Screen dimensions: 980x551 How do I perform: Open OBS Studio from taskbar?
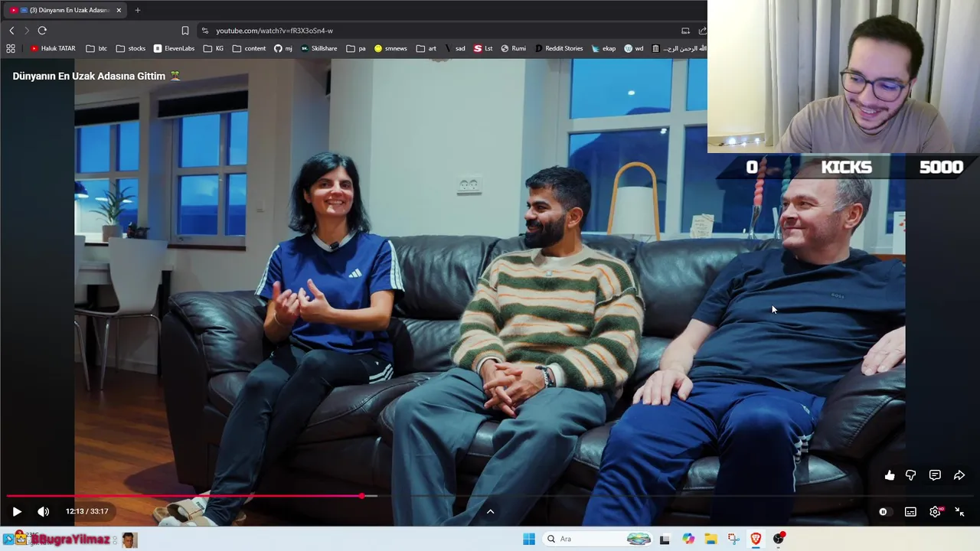pyautogui.click(x=779, y=539)
